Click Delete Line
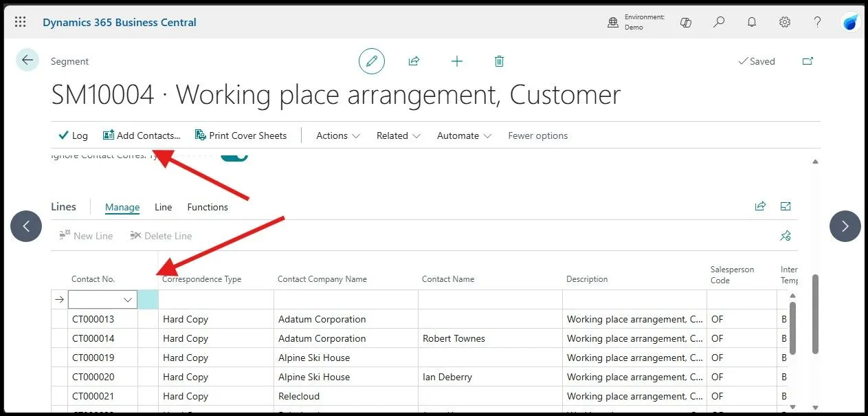This screenshot has width=868, height=416. coord(161,236)
